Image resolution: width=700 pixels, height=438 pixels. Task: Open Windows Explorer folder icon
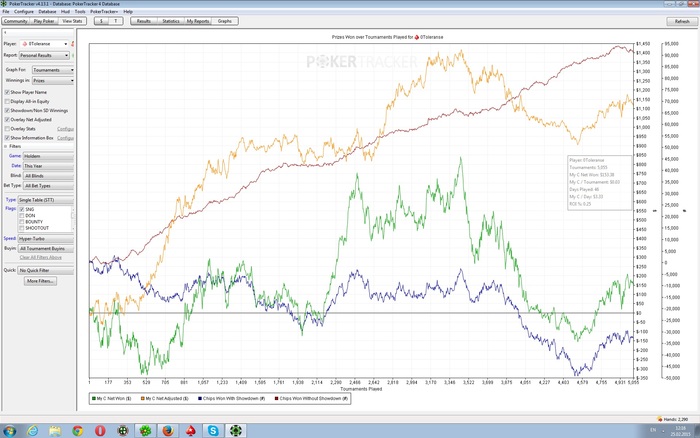pos(56,430)
